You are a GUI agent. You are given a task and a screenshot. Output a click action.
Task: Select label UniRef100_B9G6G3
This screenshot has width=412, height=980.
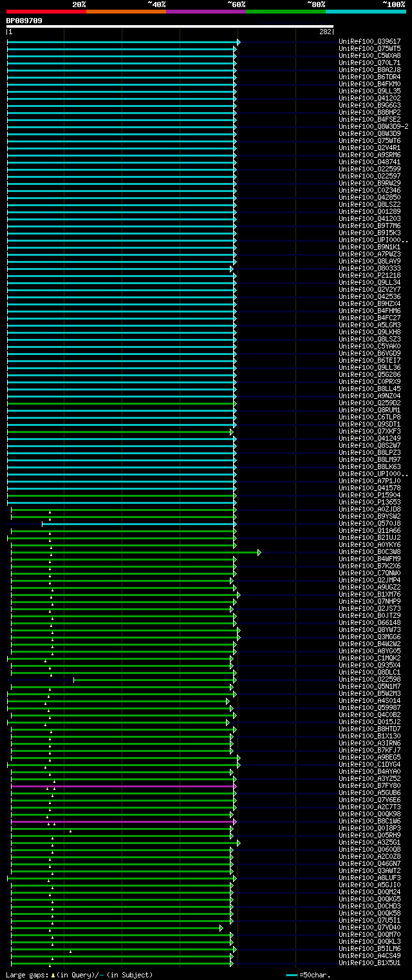tap(370, 106)
